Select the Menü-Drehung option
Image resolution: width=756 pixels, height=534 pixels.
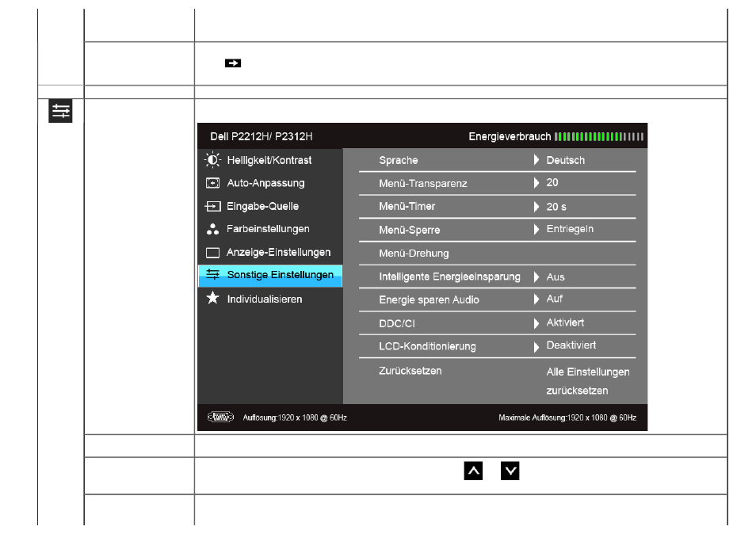click(414, 253)
